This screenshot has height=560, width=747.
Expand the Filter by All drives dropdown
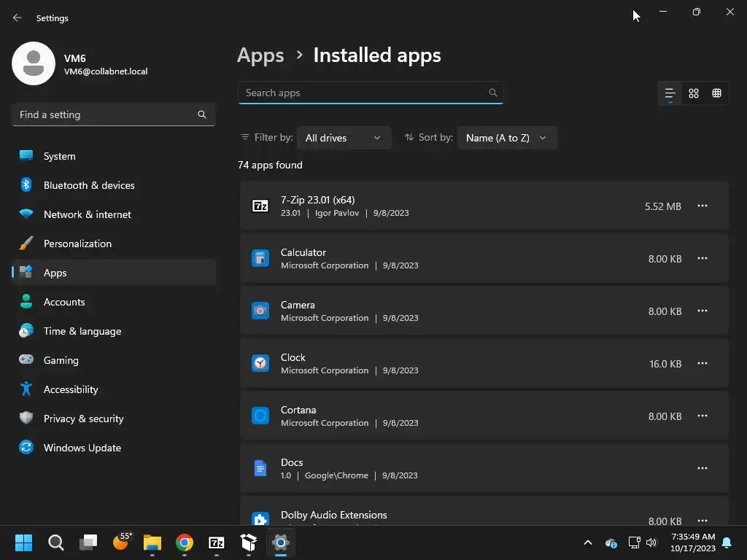coord(343,138)
